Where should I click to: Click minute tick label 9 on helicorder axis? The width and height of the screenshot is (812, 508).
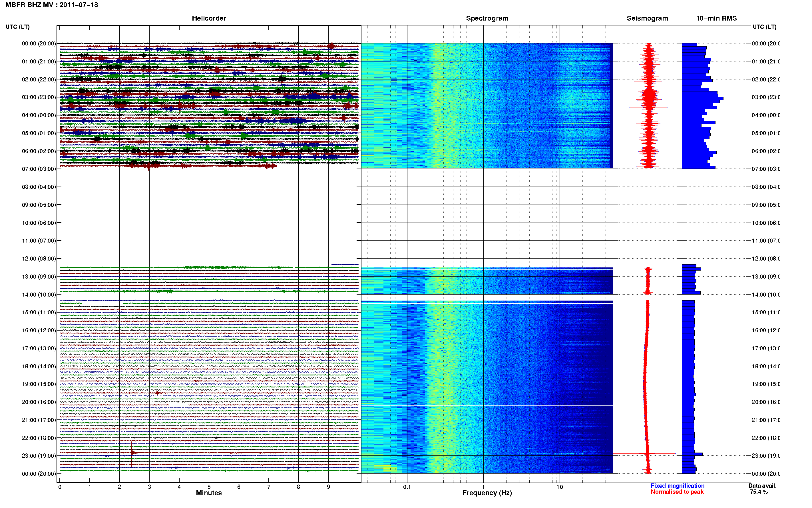coord(328,487)
